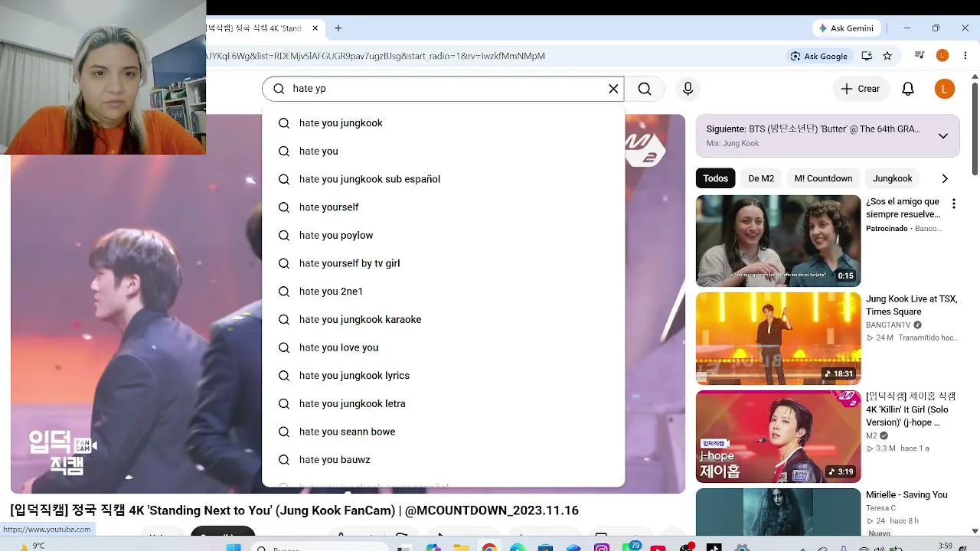Click the 'Mix: Jung Kook' label
Screen dimensions: 980x551
pos(733,143)
